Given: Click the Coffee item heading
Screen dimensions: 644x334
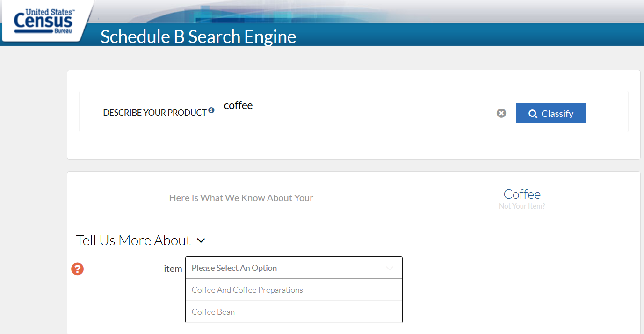Looking at the screenshot, I should (522, 194).
